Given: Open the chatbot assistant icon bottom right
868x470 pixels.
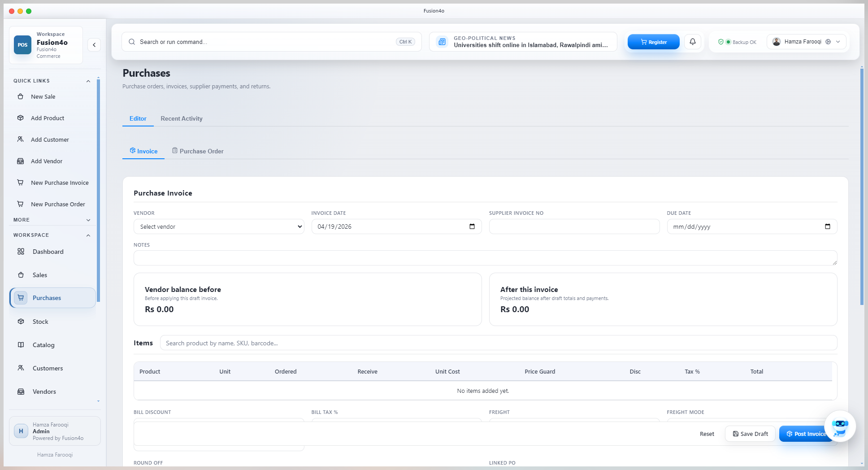Looking at the screenshot, I should coord(840,426).
